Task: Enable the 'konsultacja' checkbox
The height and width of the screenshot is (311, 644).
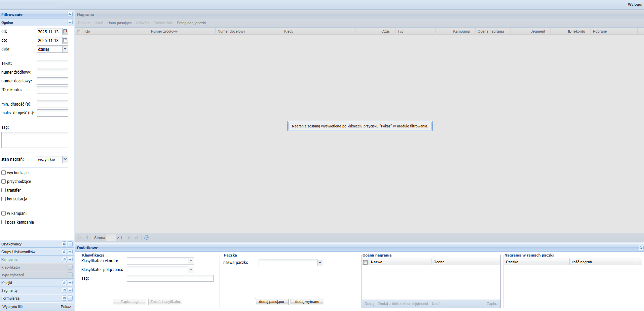Action: [x=4, y=199]
